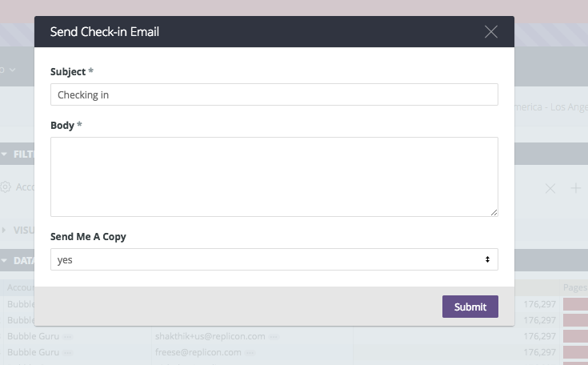This screenshot has width=588, height=365.
Task: Click the 176,297 value in freese row
Action: point(539,352)
